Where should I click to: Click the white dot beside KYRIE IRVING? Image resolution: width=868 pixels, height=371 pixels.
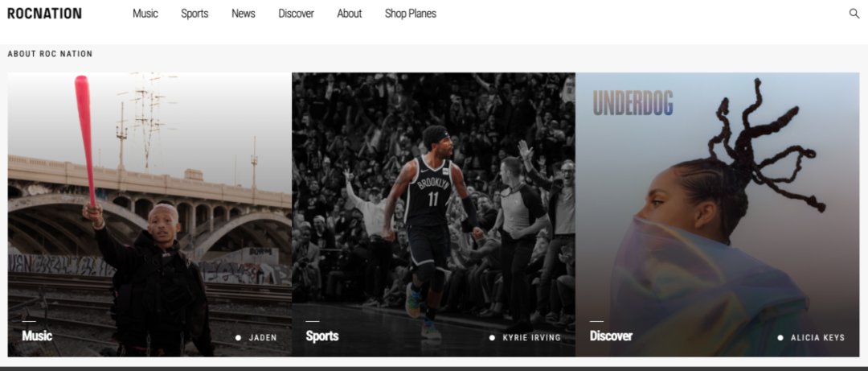(x=492, y=338)
